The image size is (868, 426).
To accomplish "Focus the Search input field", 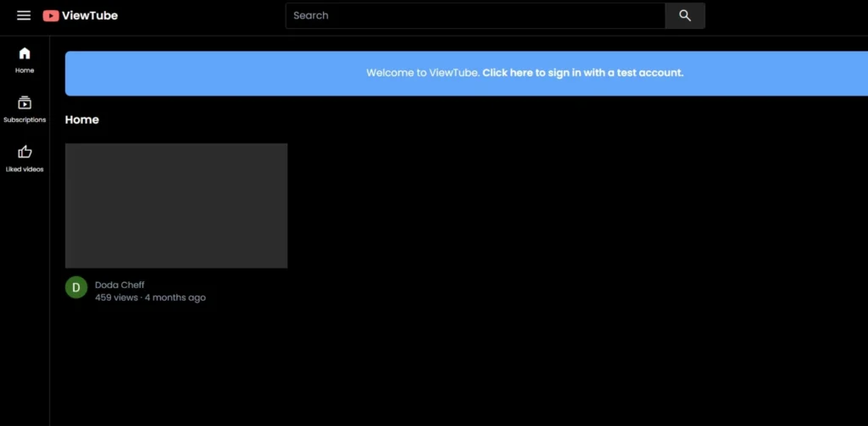I will pos(475,15).
